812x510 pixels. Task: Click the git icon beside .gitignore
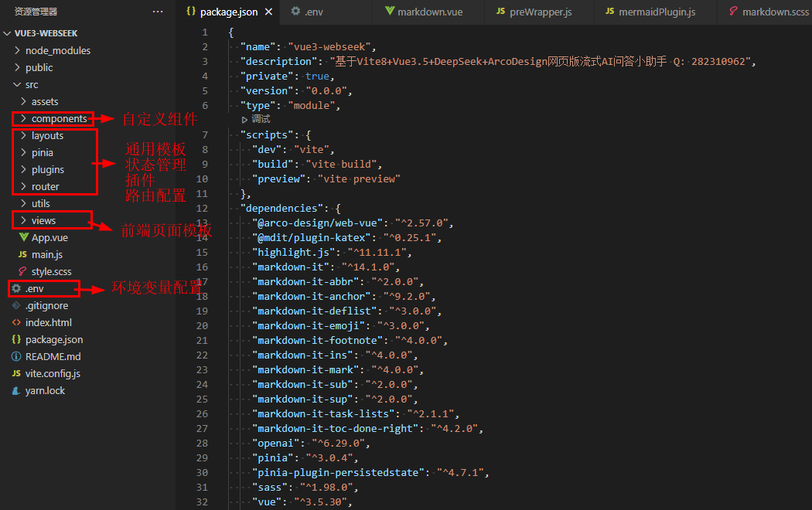(16, 305)
